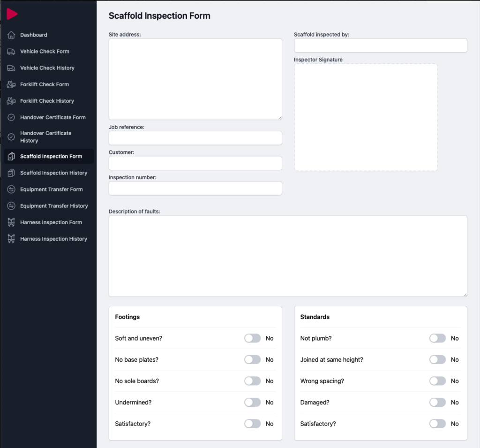Click the Vehicle Check Form truck icon

pyautogui.click(x=11, y=52)
